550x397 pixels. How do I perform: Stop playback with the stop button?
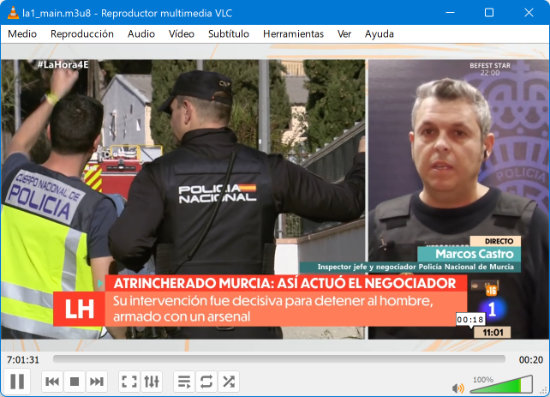(74, 381)
